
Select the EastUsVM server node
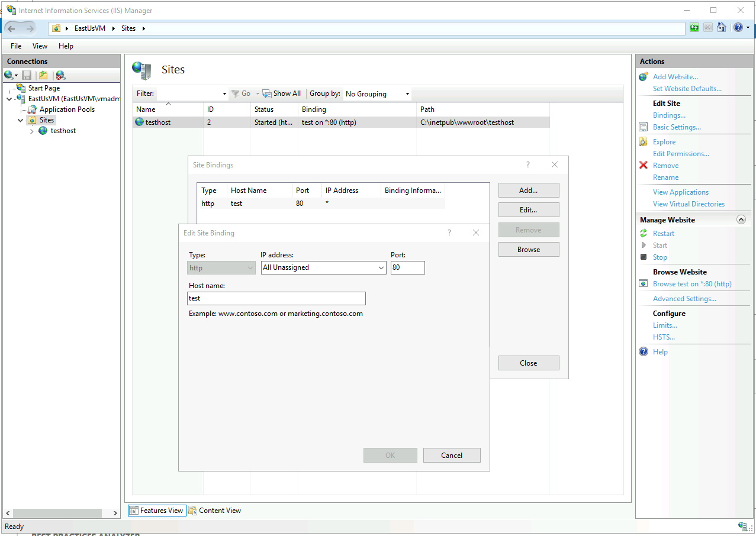click(x=74, y=99)
